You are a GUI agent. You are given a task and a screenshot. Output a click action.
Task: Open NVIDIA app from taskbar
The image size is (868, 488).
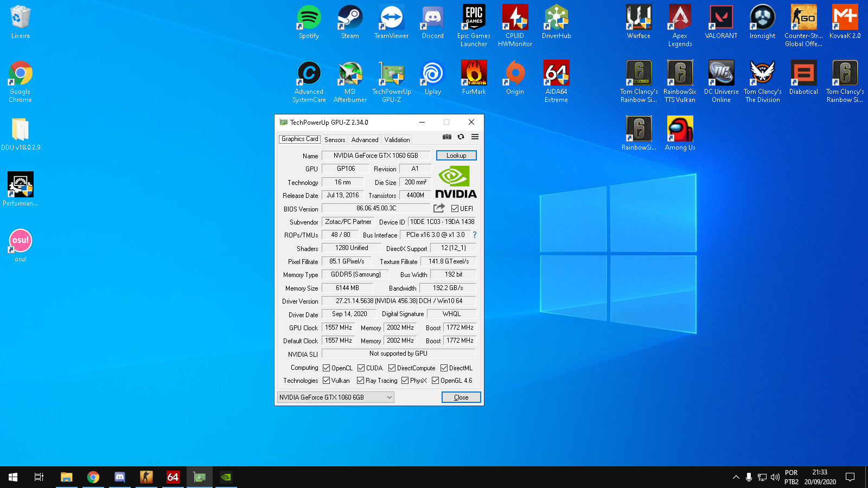click(226, 477)
